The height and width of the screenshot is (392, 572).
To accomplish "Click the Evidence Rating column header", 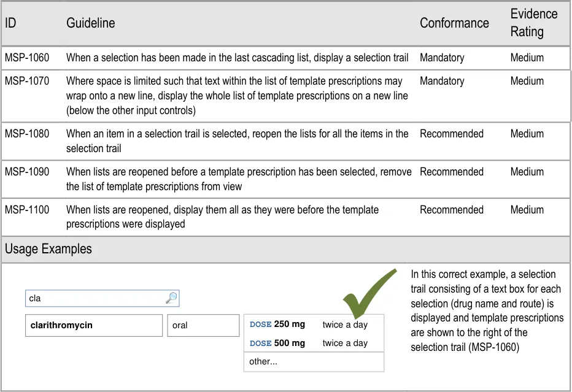I will point(533,23).
